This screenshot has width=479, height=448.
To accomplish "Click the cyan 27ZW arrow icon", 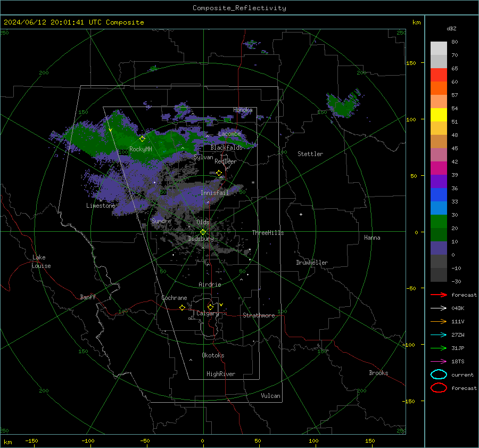I will [439, 335].
